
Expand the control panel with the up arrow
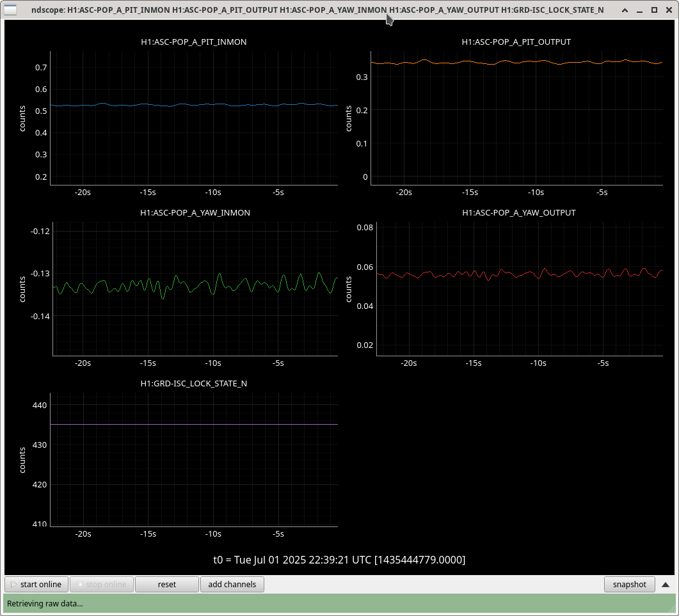tap(666, 585)
